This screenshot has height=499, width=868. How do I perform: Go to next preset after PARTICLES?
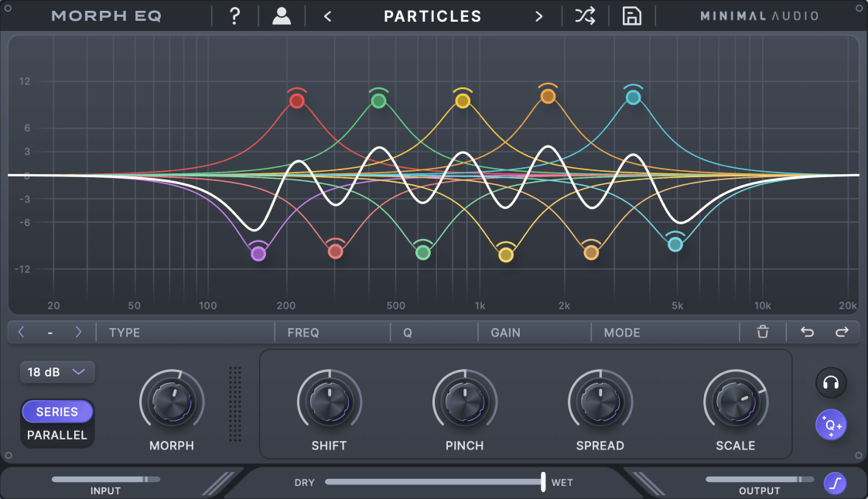click(x=538, y=16)
